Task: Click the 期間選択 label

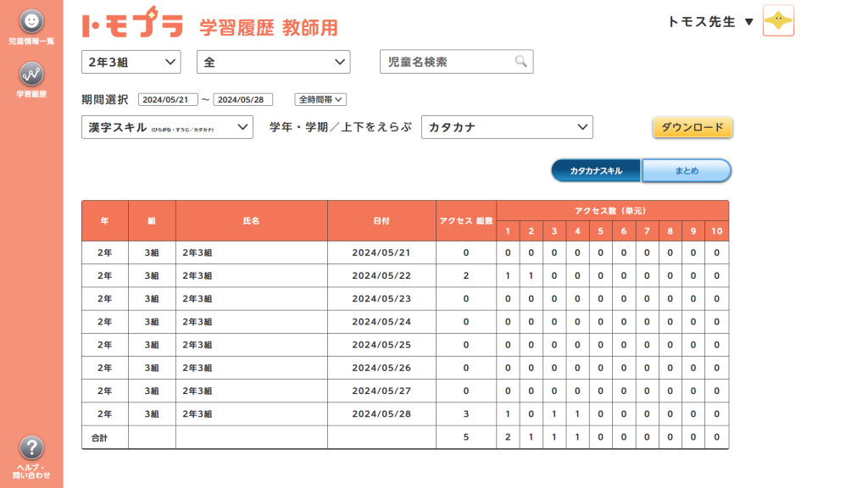Action: pyautogui.click(x=105, y=100)
